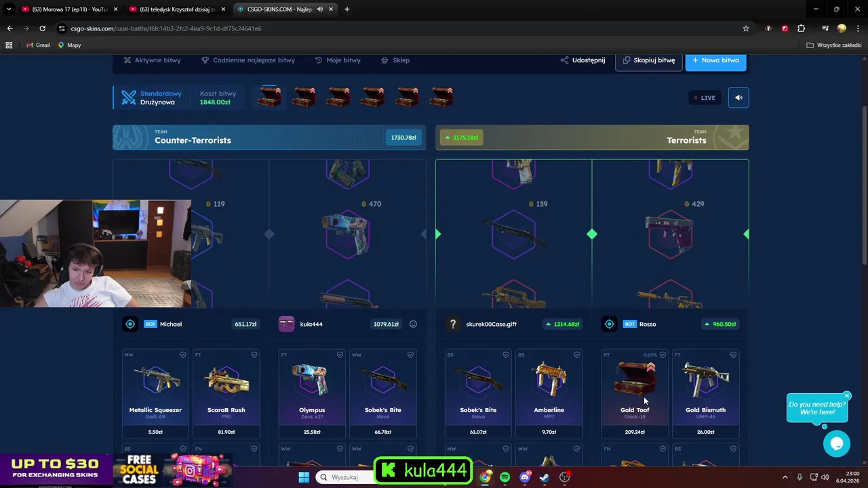Image resolution: width=868 pixels, height=488 pixels.
Task: Click the address bar URL
Action: point(166,28)
